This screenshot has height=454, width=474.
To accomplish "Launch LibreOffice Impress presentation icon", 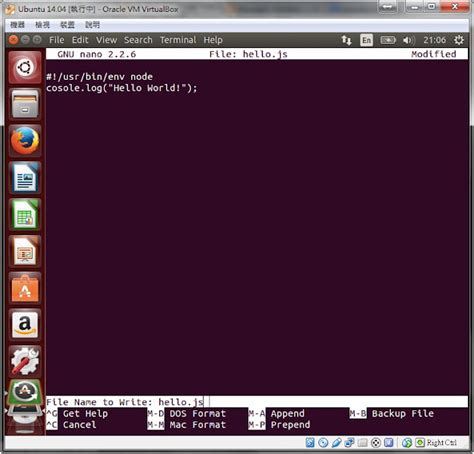I will [25, 251].
